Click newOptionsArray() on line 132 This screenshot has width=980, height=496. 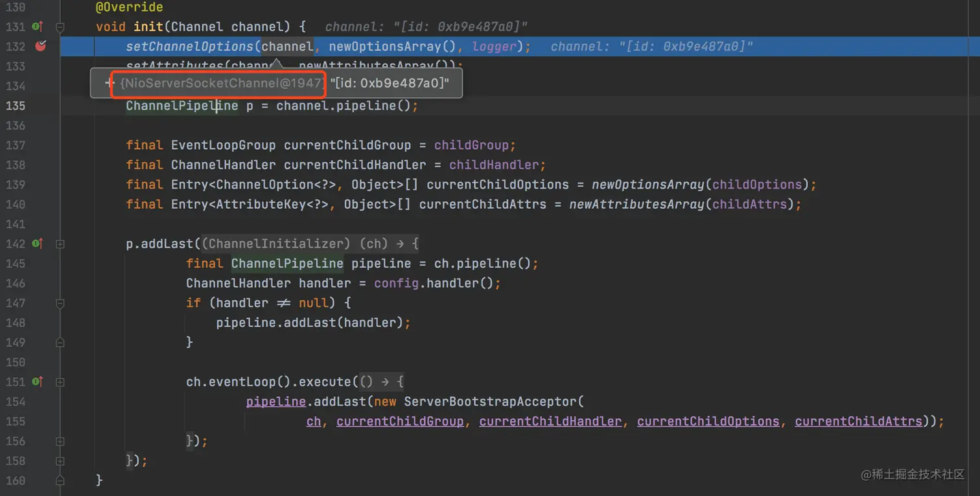[x=393, y=47]
